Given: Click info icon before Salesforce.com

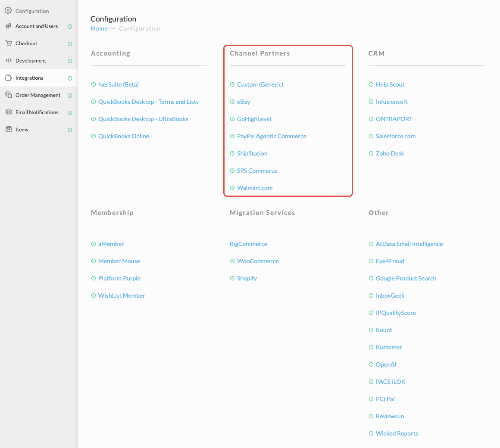Looking at the screenshot, I should click(371, 136).
